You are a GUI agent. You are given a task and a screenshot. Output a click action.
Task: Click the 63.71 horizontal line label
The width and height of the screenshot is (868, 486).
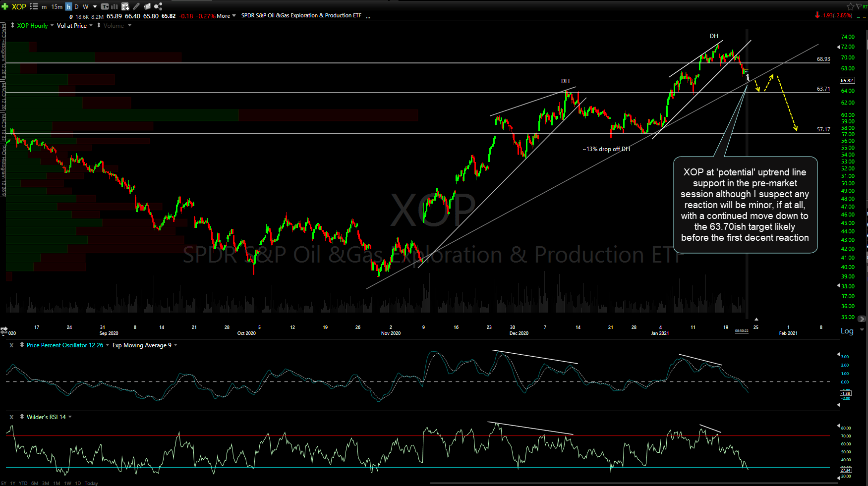pyautogui.click(x=823, y=89)
